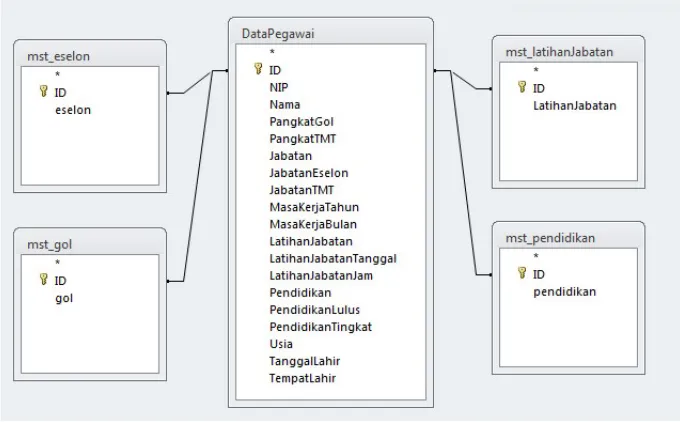This screenshot has height=422, width=680.
Task: Select the asterisk row in mst_latihanJabatan
Action: coord(569,70)
